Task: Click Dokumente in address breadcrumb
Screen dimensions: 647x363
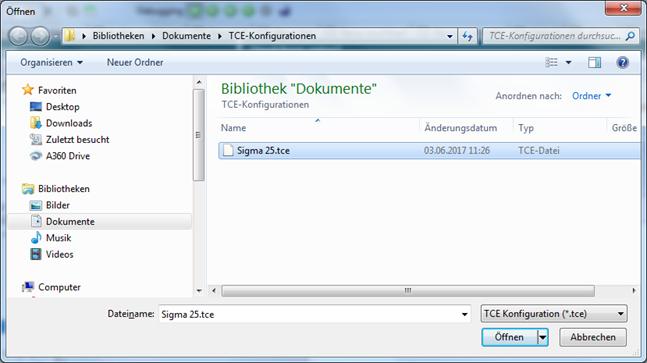Action: pyautogui.click(x=186, y=36)
